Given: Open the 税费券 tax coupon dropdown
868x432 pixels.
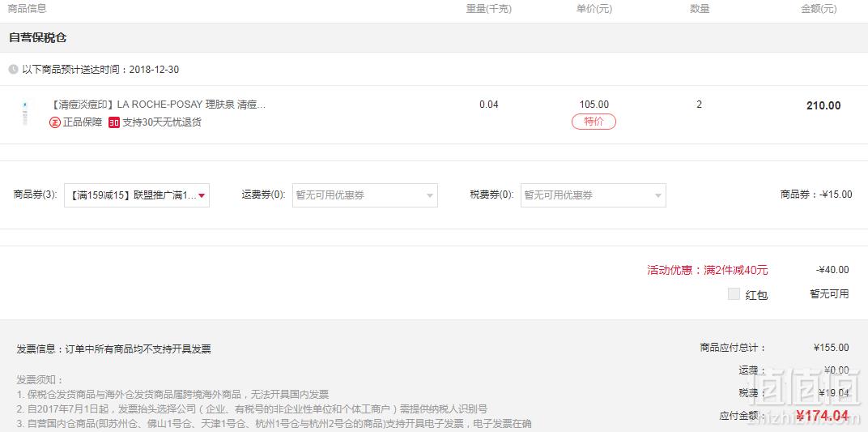Looking at the screenshot, I should click(593, 195).
